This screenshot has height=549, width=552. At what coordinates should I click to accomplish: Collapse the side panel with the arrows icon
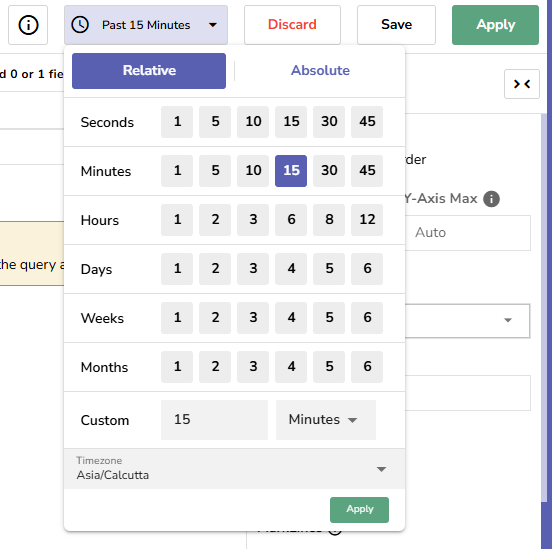pyautogui.click(x=522, y=84)
